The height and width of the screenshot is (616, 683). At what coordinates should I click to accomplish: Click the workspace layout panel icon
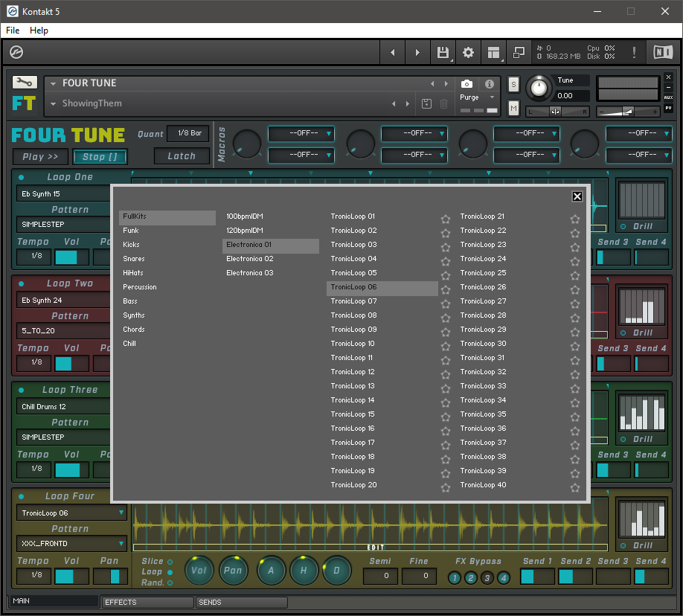click(x=493, y=53)
